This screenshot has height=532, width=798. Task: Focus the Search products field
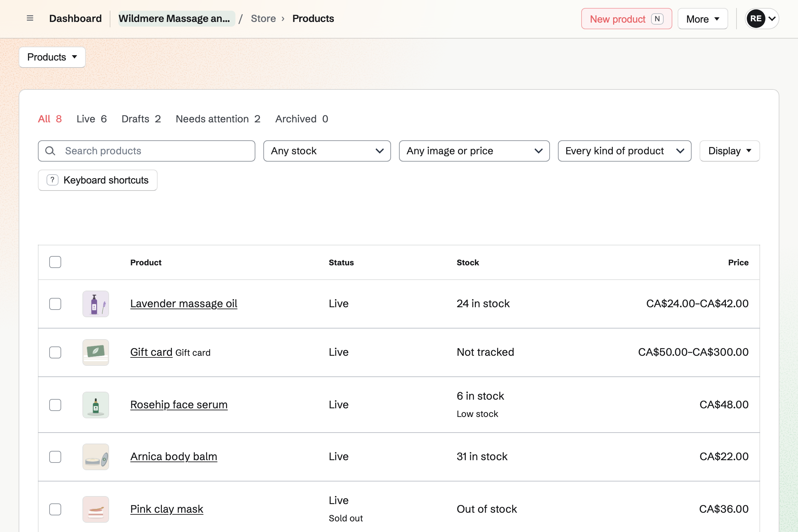tap(147, 151)
